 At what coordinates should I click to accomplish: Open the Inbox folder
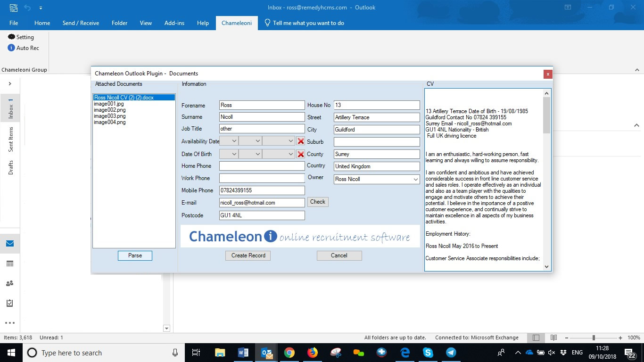tap(10, 108)
